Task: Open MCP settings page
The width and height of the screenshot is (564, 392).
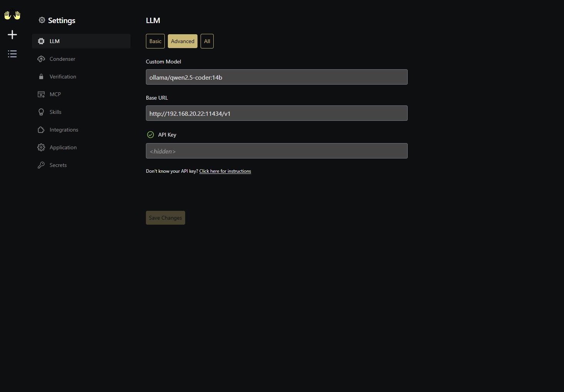Action: pos(81,94)
